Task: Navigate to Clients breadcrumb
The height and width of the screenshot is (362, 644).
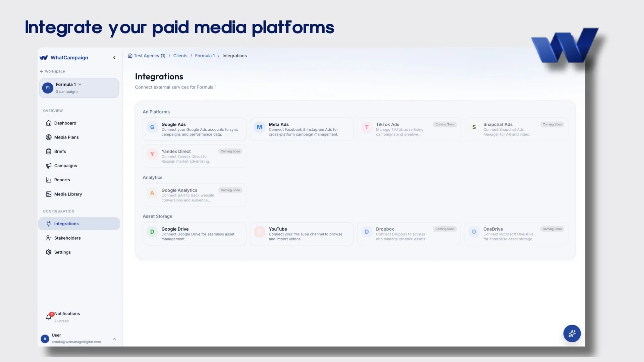Action: [180, 56]
